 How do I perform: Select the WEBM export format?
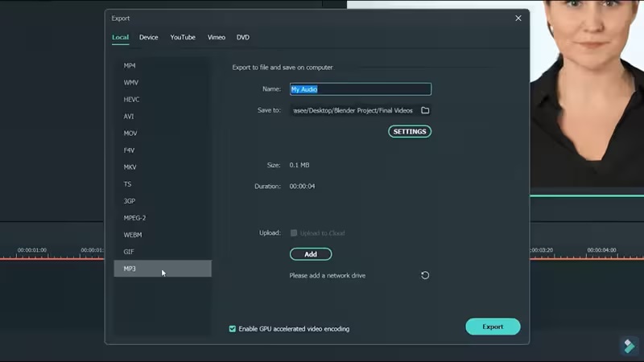click(163, 235)
